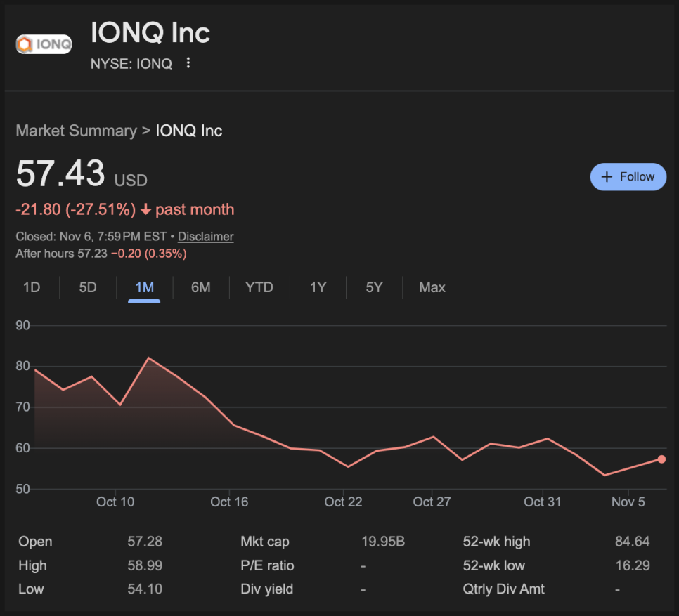Show the Max time range chart
679x616 pixels.
click(432, 287)
